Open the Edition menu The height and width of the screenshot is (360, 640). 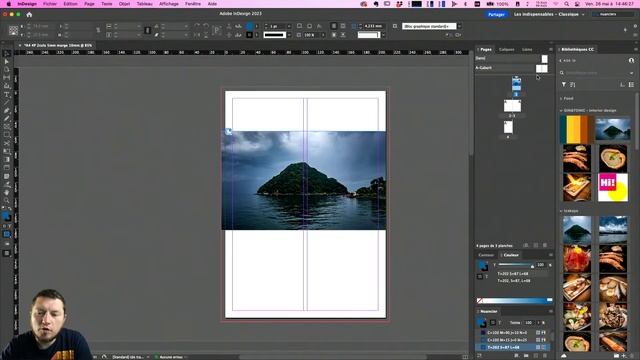pos(70,4)
